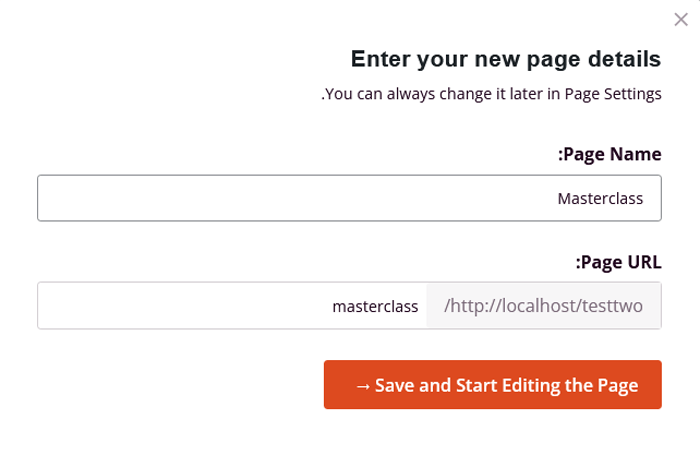Click the 'Page URL' label
Screen dimensions: 700x455
click(x=618, y=262)
